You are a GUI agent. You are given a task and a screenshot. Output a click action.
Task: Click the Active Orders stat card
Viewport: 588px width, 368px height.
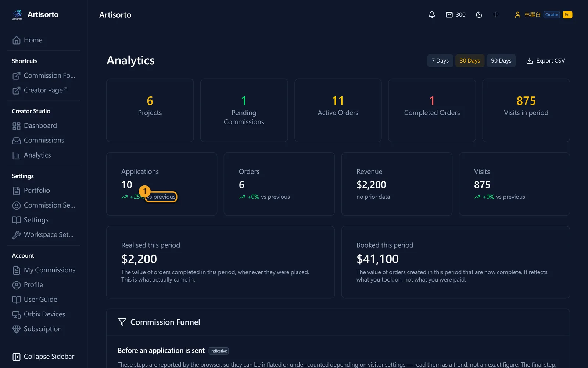pyautogui.click(x=338, y=110)
